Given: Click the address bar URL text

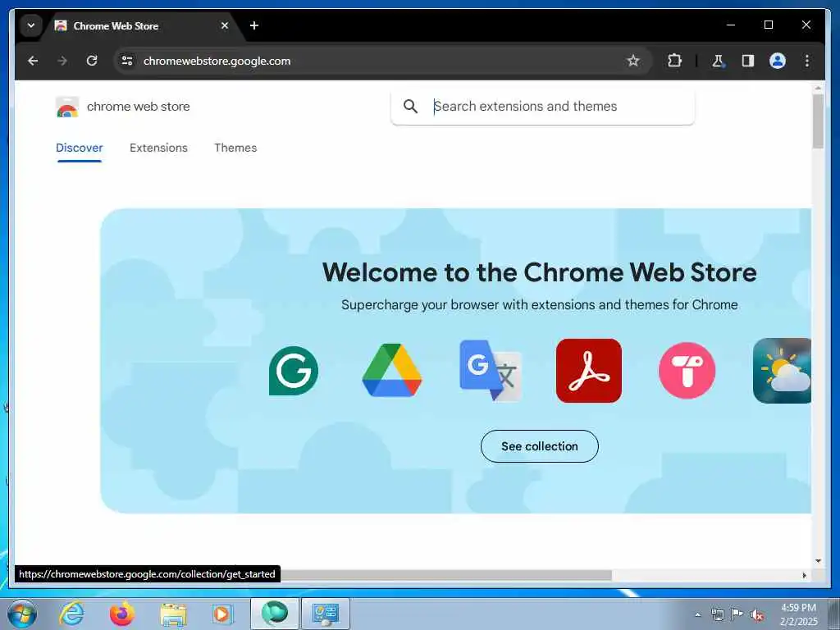Looking at the screenshot, I should coord(217,61).
